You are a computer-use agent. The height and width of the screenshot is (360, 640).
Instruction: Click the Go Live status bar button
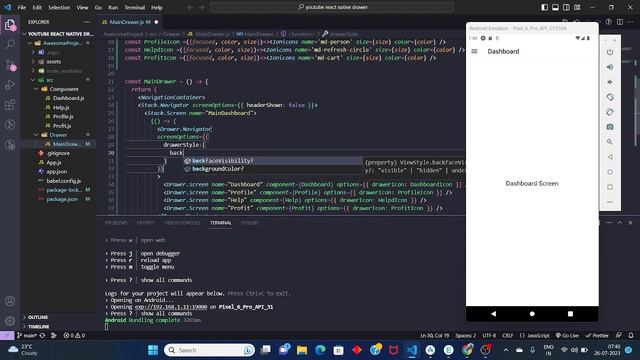coord(567,336)
